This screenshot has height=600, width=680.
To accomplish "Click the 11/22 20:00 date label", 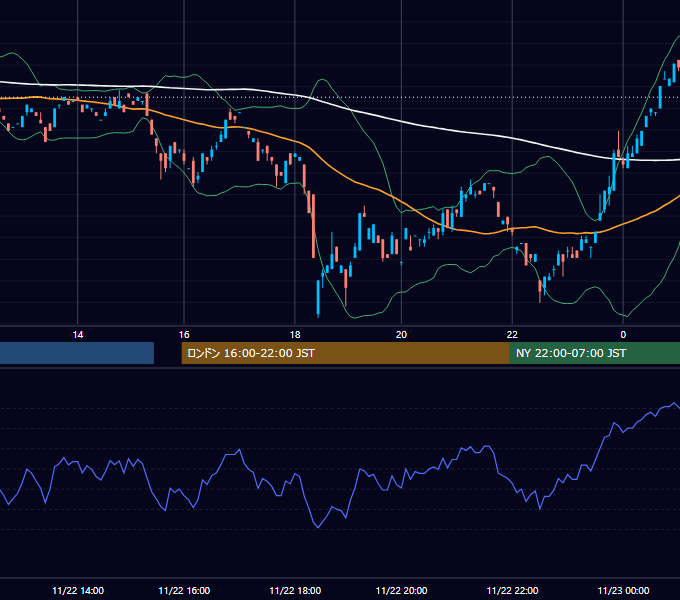I will [402, 590].
